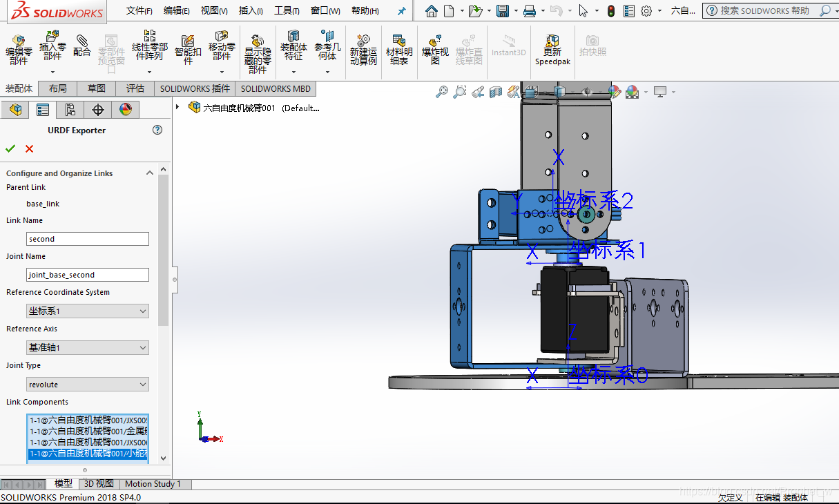
Task: Open the 工具 (Tools) menu
Action: 287,10
